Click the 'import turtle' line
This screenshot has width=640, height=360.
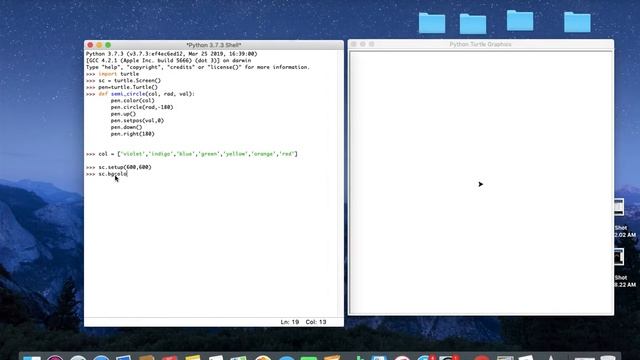pyautogui.click(x=119, y=74)
